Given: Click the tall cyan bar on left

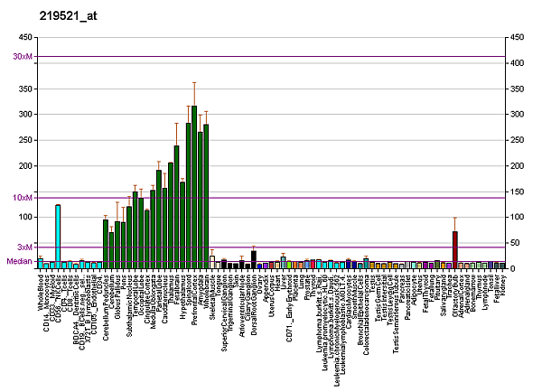Looking at the screenshot, I should (58, 237).
